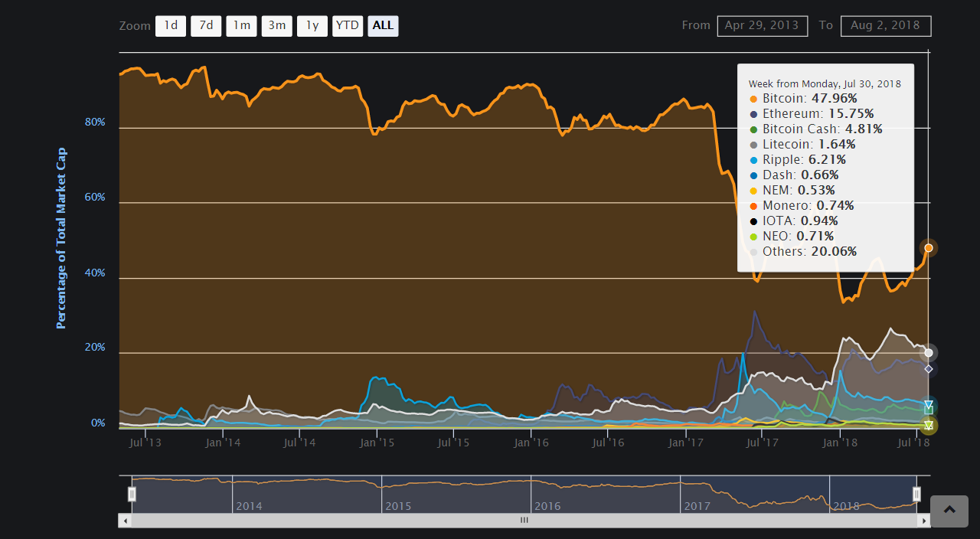
Task: Click the Jan '15 x-axis label
Action: [x=377, y=443]
